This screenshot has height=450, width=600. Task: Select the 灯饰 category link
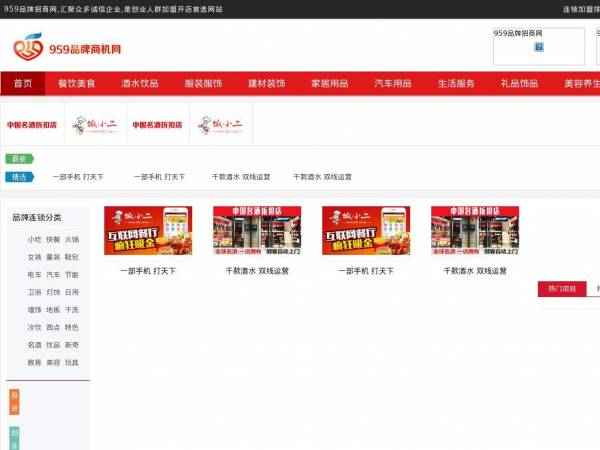[x=53, y=292]
